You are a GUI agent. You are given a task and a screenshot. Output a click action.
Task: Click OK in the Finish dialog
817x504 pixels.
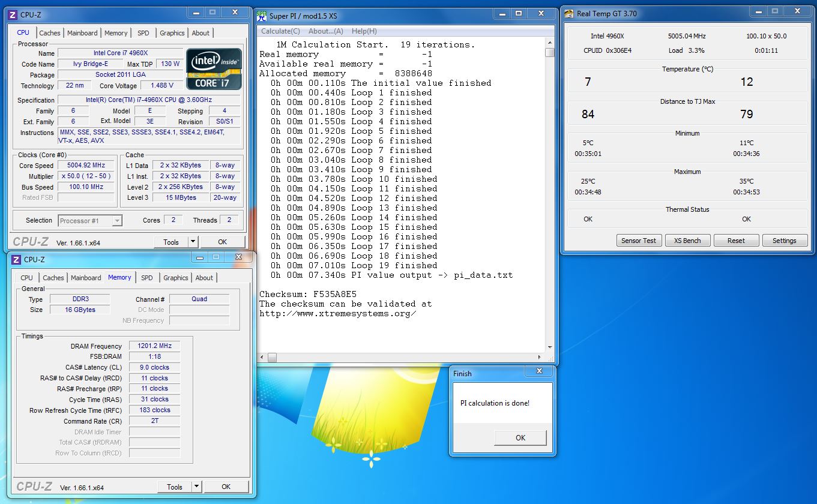point(520,437)
